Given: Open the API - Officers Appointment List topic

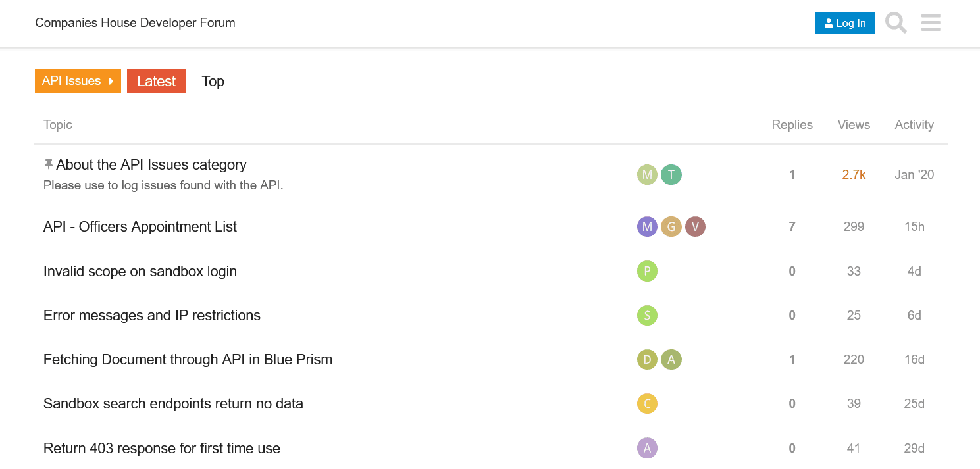Looking at the screenshot, I should (140, 227).
